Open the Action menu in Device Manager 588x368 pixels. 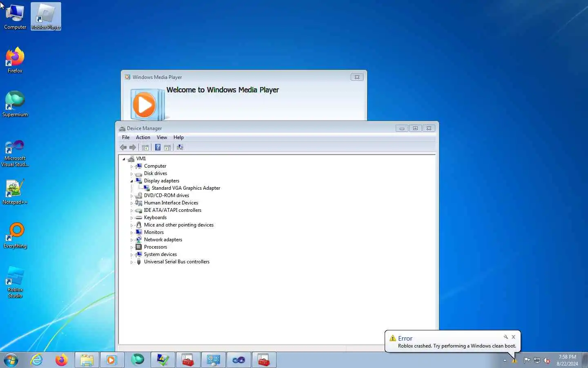tap(143, 137)
